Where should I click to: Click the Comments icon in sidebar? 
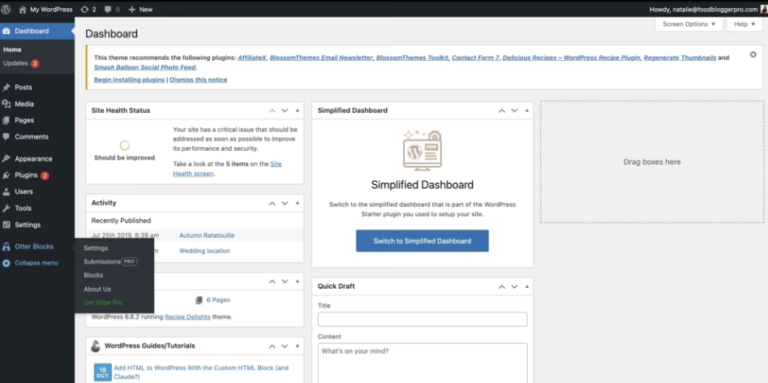pyautogui.click(x=6, y=137)
